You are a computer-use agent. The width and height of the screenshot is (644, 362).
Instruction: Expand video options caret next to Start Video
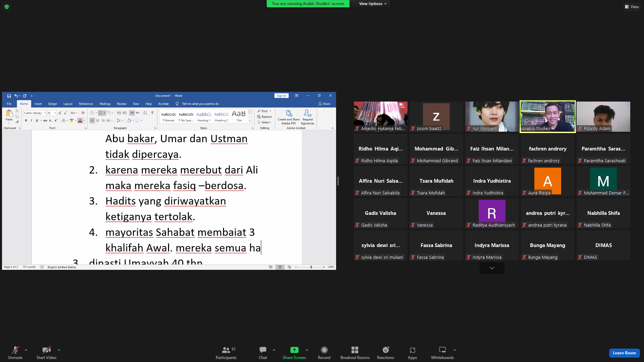point(59,350)
